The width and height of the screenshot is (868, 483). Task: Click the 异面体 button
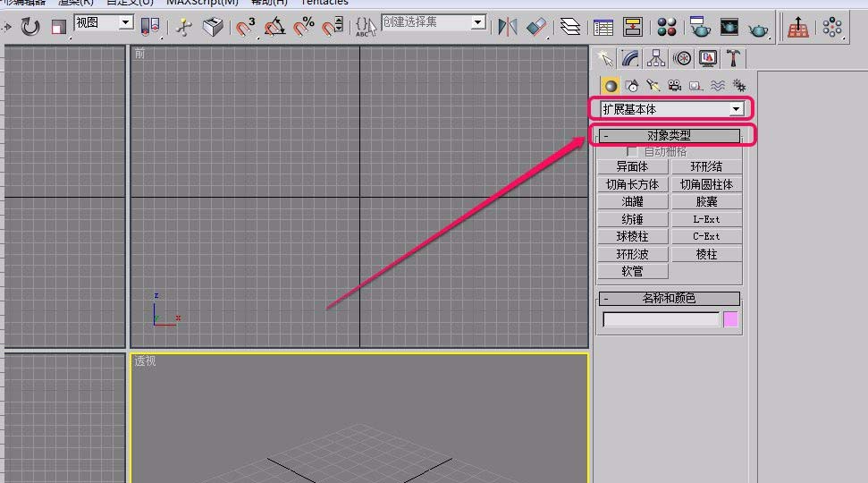[x=632, y=166]
